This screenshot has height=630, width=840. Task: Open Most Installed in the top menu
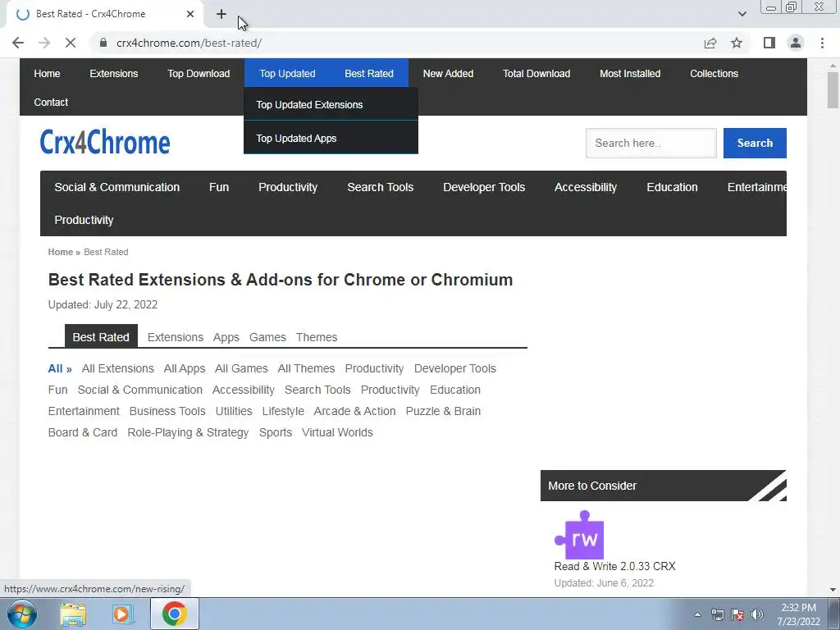click(x=630, y=73)
